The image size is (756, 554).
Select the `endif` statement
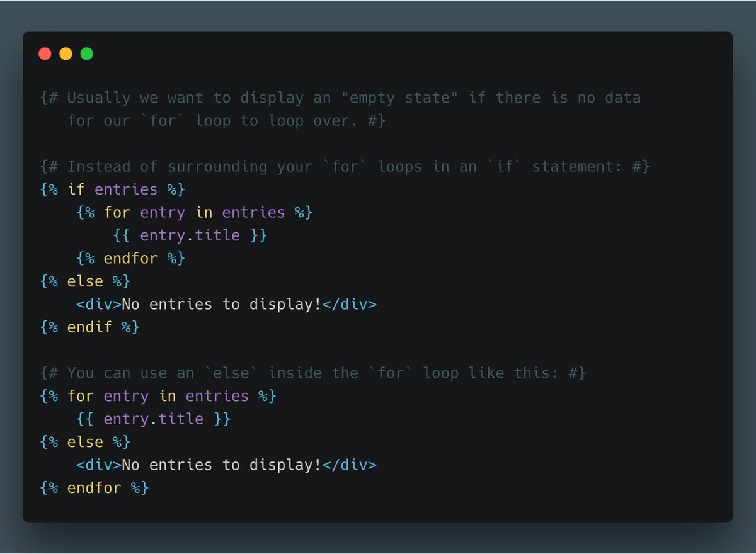click(x=90, y=327)
